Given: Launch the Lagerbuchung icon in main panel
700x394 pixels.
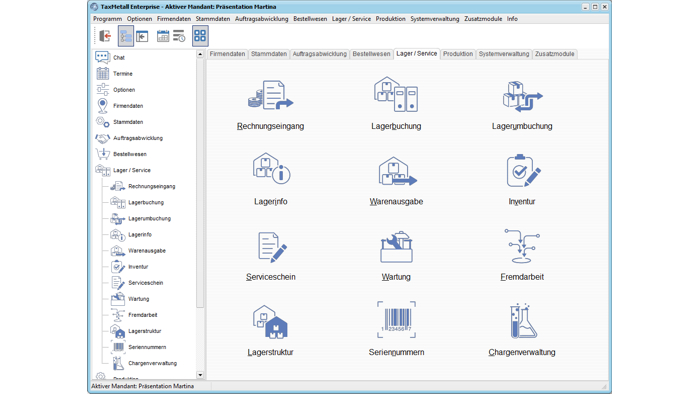Looking at the screenshot, I should coord(396,94).
